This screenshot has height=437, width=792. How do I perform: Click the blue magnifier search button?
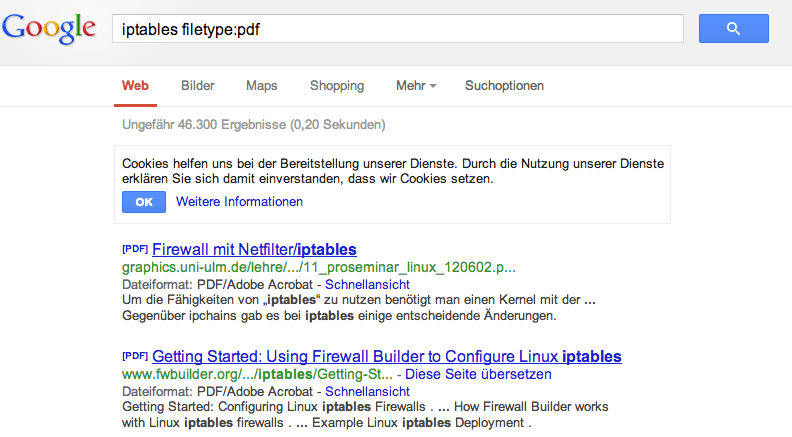(x=733, y=29)
